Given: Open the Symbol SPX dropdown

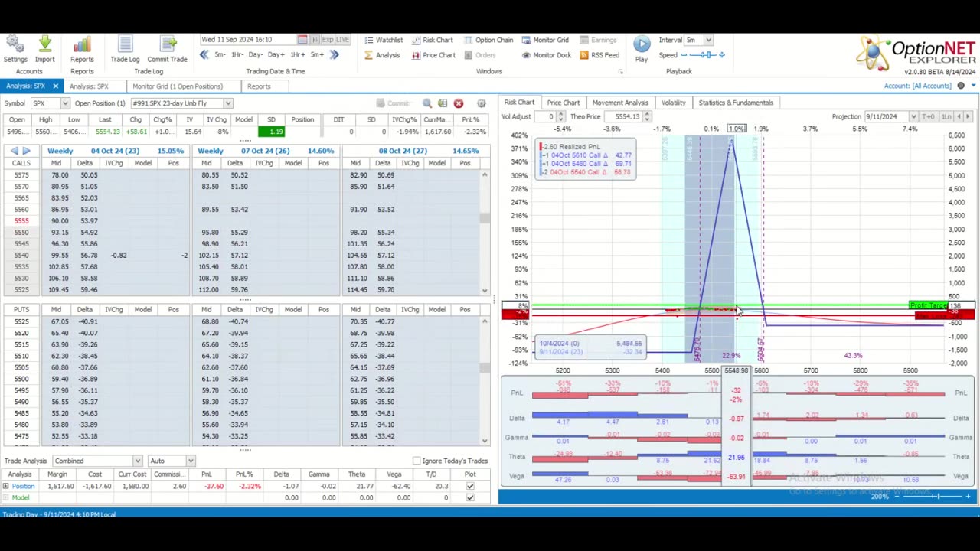Looking at the screenshot, I should 65,103.
